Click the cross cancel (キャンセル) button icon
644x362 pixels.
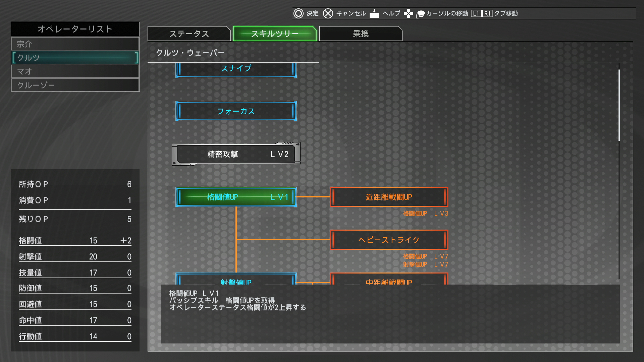point(328,13)
